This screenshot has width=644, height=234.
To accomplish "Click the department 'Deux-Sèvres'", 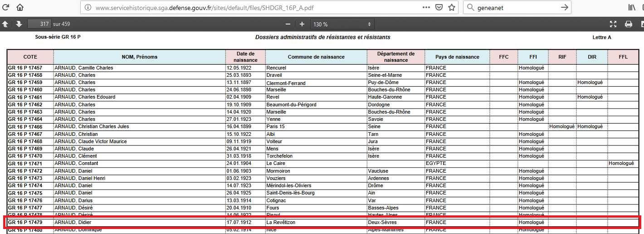I will (x=382, y=222).
